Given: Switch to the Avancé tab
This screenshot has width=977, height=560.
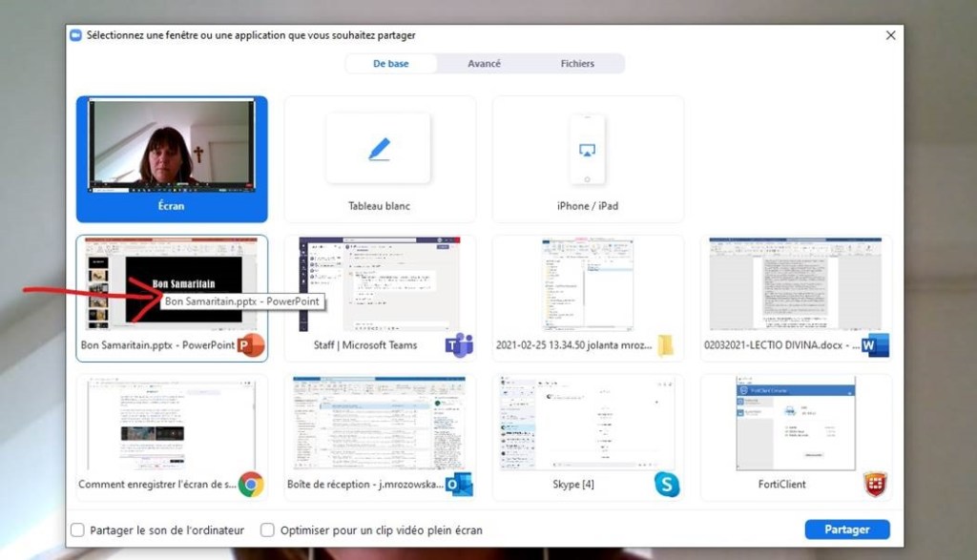Looking at the screenshot, I should (x=484, y=64).
